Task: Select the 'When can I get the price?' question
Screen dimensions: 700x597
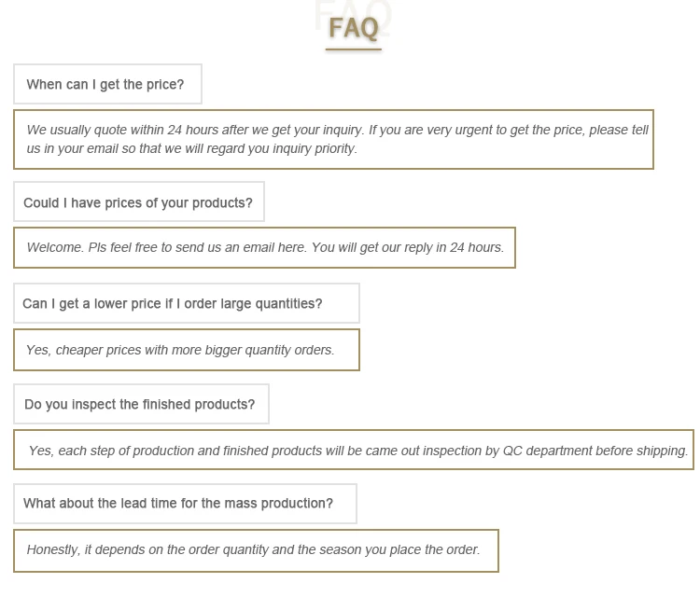Action: coord(107,84)
